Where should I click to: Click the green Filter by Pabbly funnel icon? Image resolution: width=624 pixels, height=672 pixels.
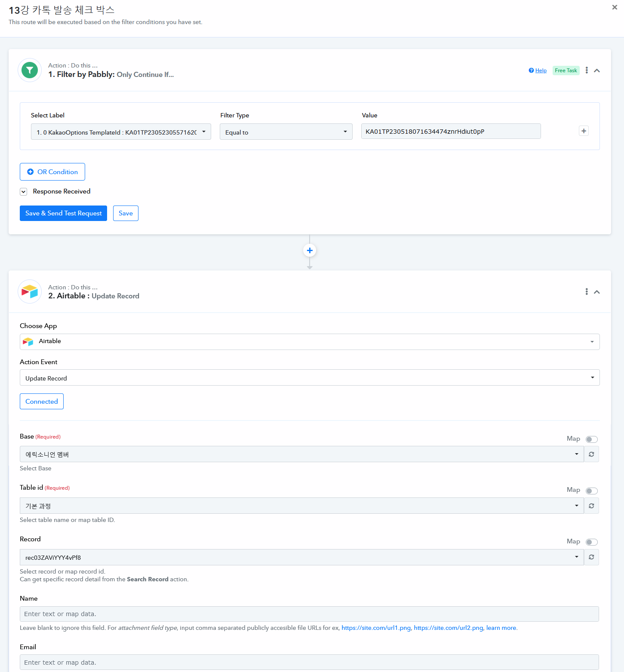(x=30, y=70)
